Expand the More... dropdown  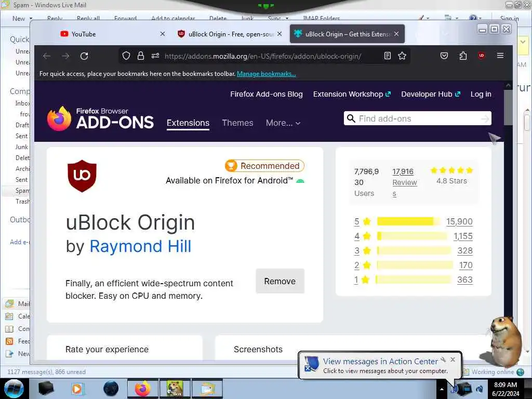[x=283, y=123]
